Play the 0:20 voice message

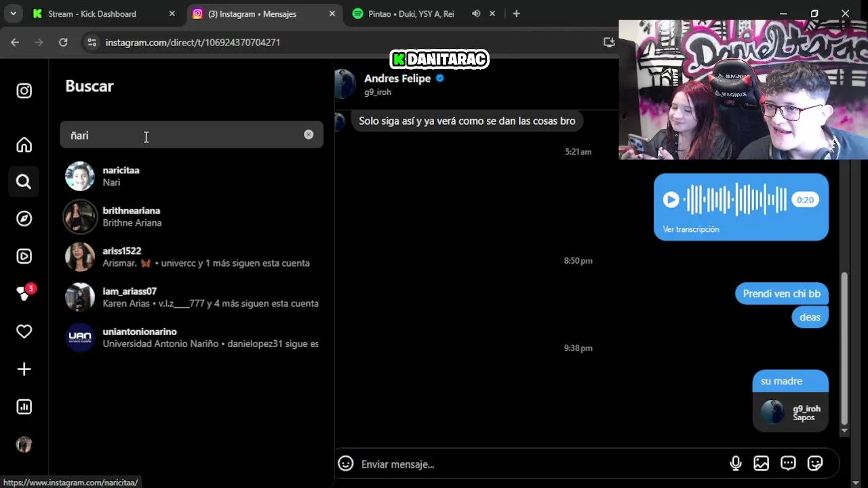(671, 200)
